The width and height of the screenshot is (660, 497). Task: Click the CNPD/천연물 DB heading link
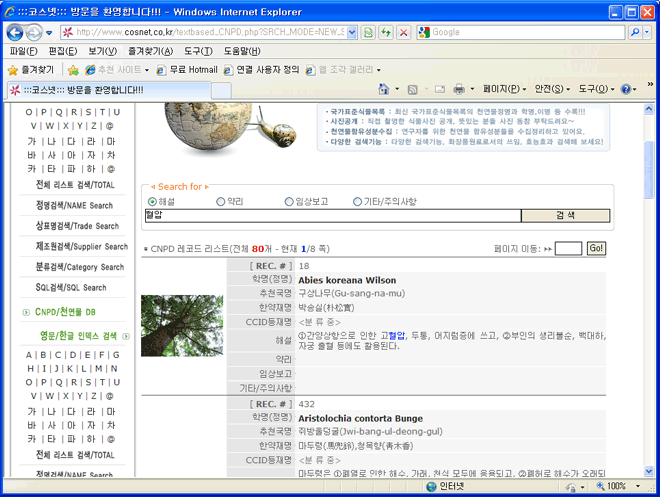click(x=65, y=312)
